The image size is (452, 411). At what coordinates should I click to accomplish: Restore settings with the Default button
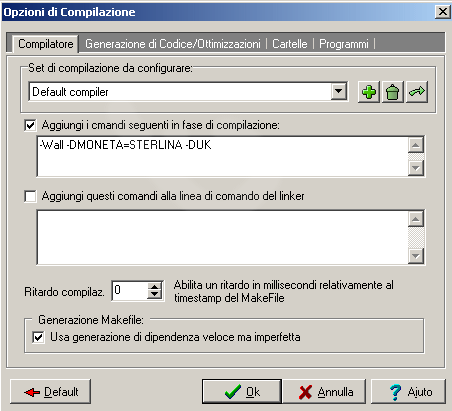[50, 391]
